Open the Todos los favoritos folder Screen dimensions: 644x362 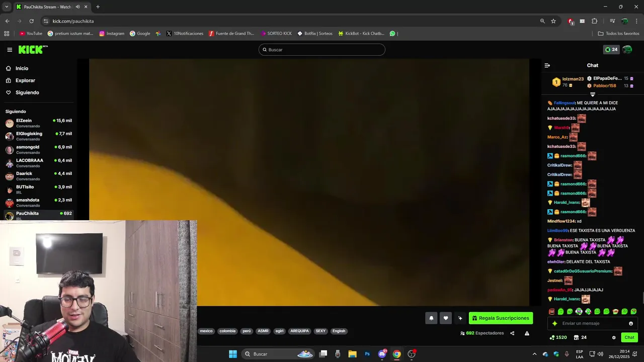618,34
